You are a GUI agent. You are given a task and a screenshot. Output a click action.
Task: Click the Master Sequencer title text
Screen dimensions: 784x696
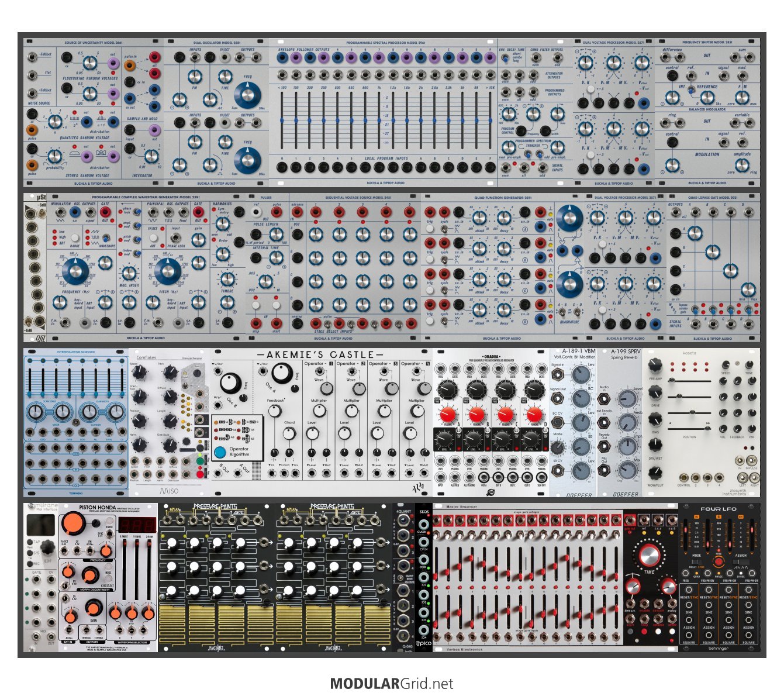tap(462, 507)
